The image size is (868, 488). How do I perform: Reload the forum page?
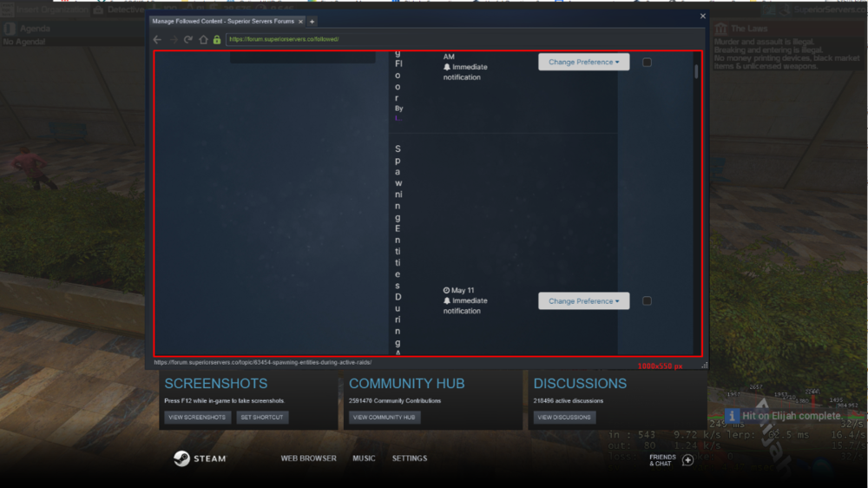pos(188,39)
